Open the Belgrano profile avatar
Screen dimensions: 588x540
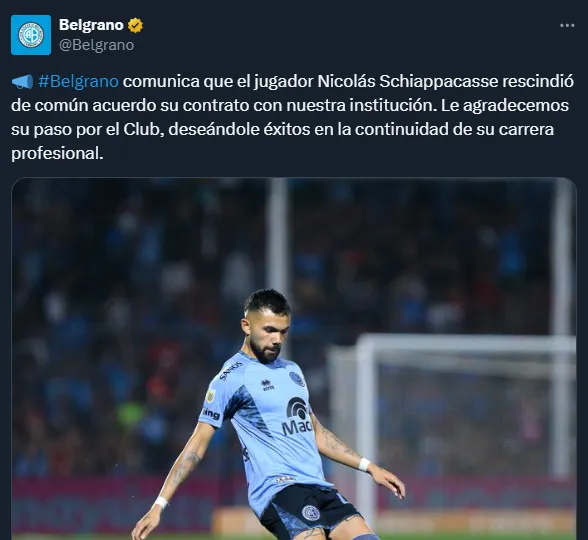(31, 35)
